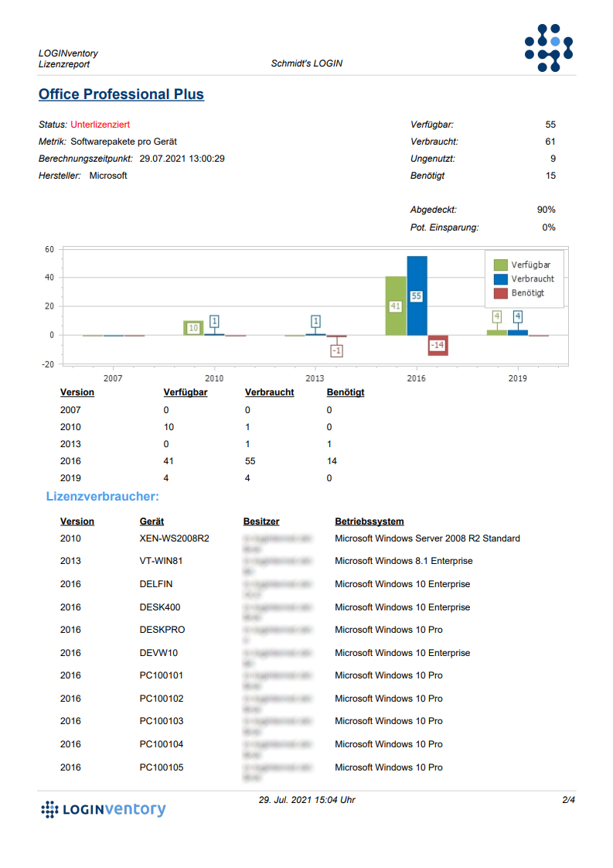
Task: Select Microsoft Windows Server 2008 R2 Standard text
Action: click(427, 538)
